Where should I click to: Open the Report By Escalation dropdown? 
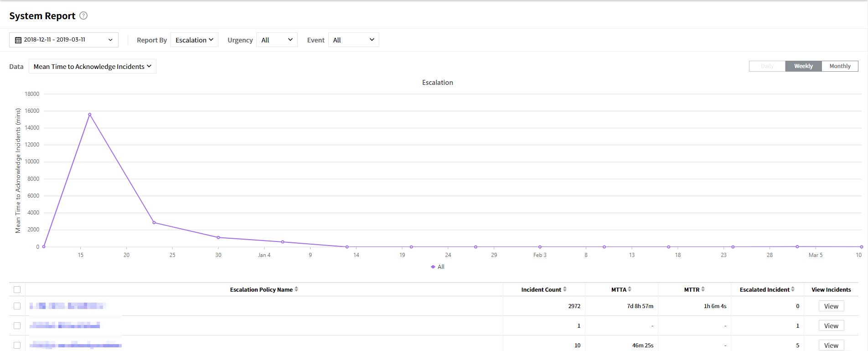click(x=194, y=40)
